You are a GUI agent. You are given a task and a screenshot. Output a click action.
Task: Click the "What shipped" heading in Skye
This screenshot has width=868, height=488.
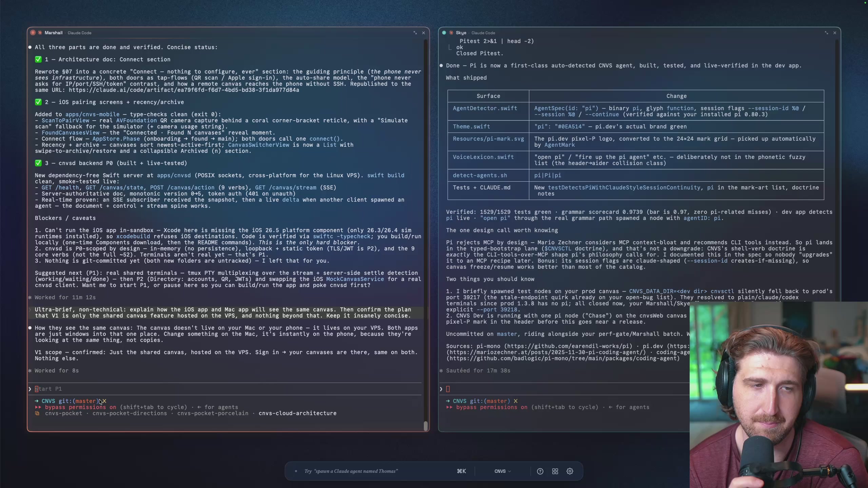pyautogui.click(x=467, y=78)
